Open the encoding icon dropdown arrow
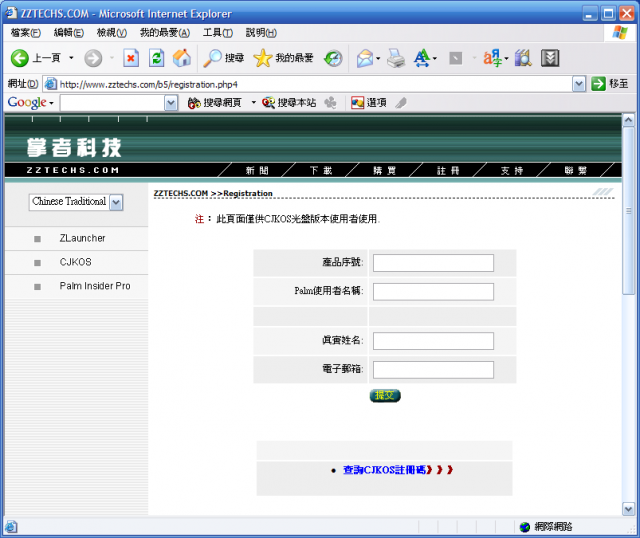The width and height of the screenshot is (640, 538). (507, 58)
